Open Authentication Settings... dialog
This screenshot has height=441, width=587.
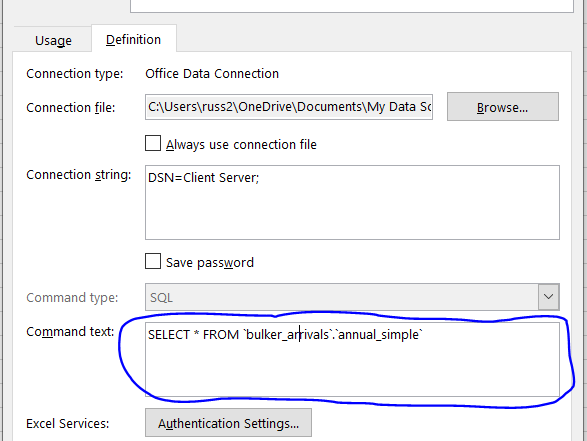pos(228,423)
